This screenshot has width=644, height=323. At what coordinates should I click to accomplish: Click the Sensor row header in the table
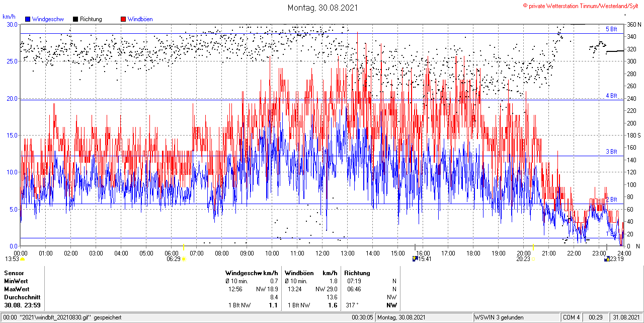(x=14, y=273)
